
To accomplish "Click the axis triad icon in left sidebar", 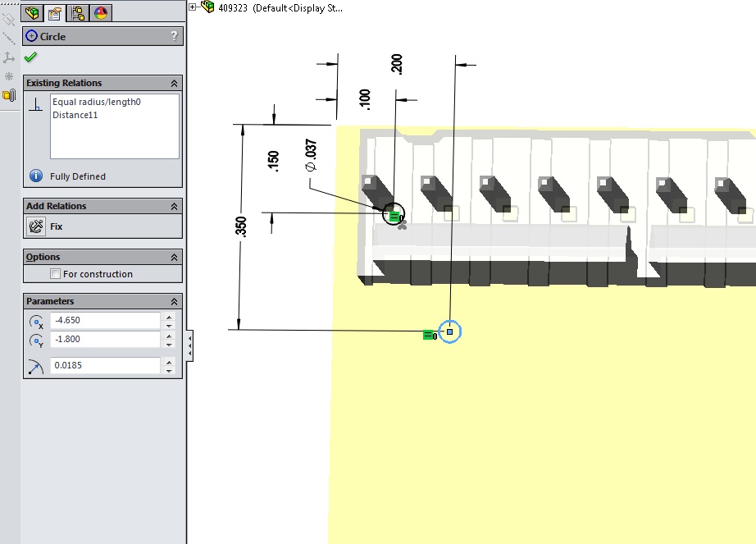I will pos(9,57).
